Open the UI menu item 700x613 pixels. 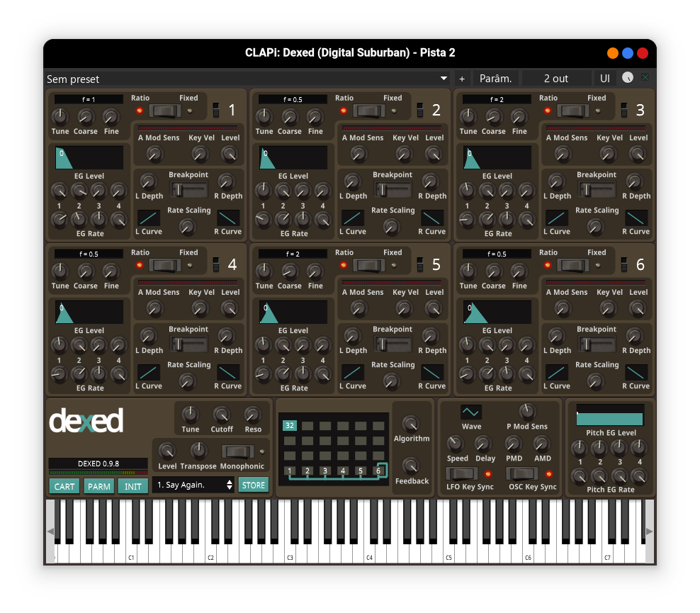tap(605, 79)
